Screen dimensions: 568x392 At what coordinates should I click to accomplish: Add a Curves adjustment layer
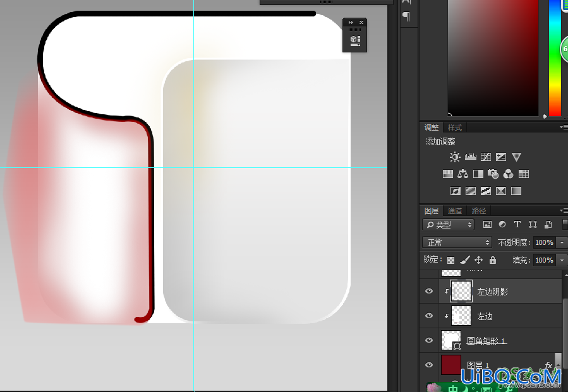[486, 157]
